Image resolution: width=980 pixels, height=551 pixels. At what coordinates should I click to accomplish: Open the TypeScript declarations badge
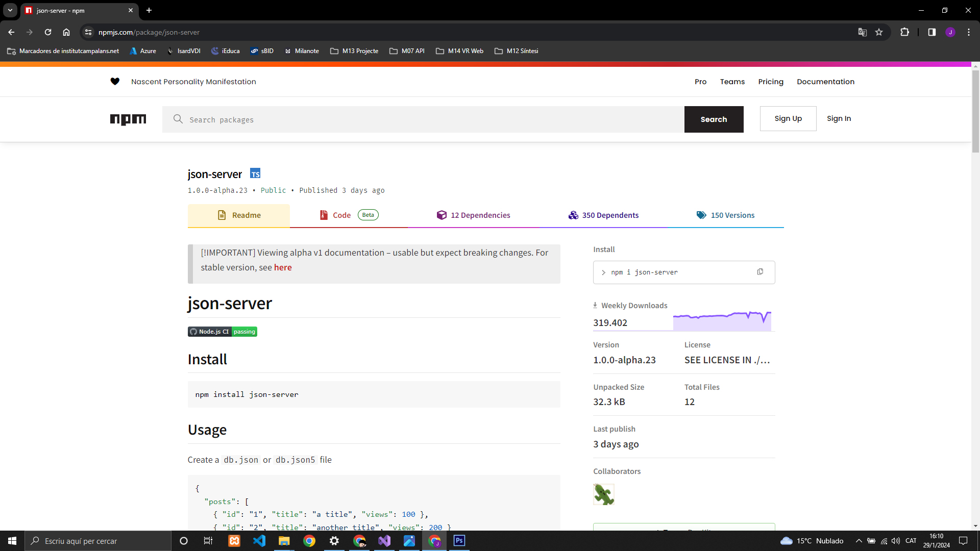click(255, 173)
